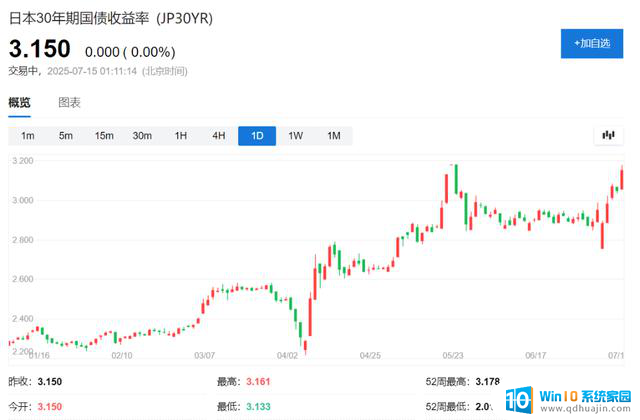Click the 03/07 date axis label
640x420 pixels.
tap(204, 356)
